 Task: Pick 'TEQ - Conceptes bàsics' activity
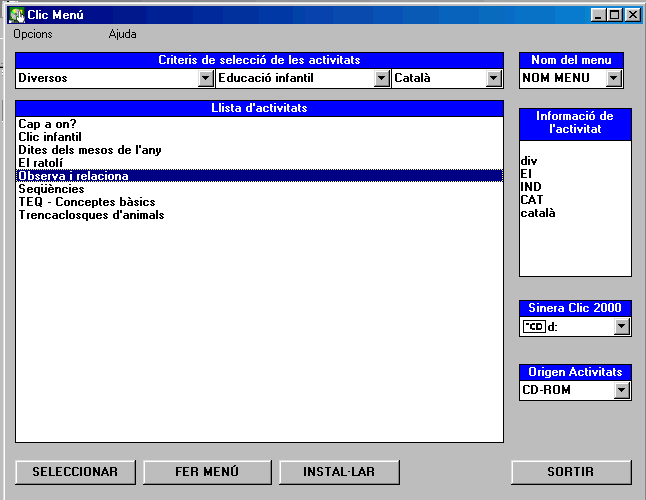tap(87, 202)
